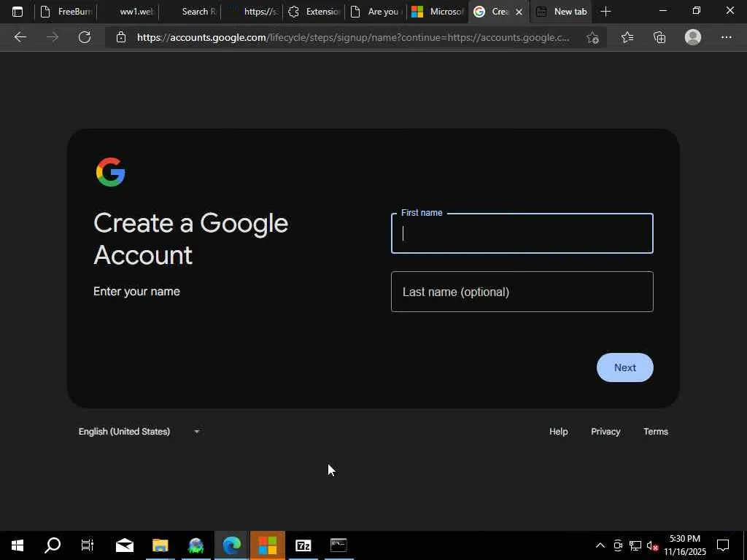Open the Terms link
Screen dimensions: 747x560
656,432
